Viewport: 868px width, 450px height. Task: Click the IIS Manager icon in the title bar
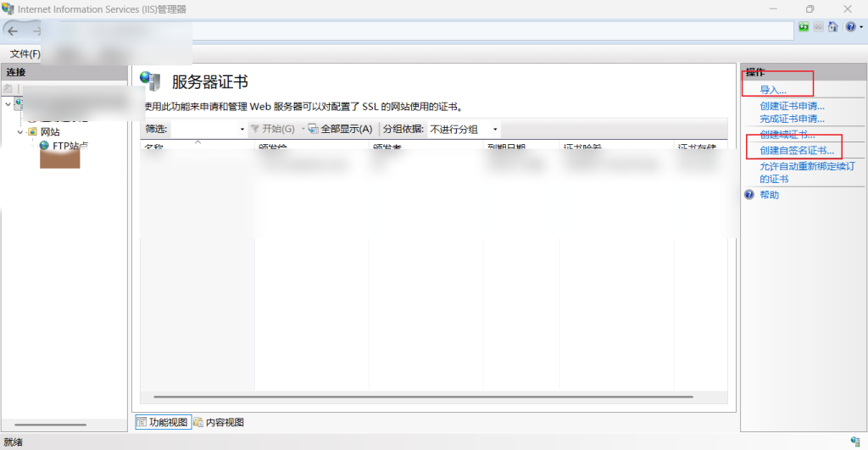8,8
